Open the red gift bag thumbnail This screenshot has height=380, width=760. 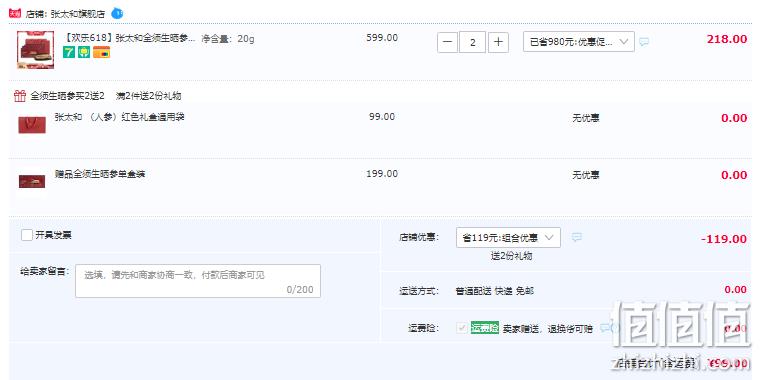[32, 125]
